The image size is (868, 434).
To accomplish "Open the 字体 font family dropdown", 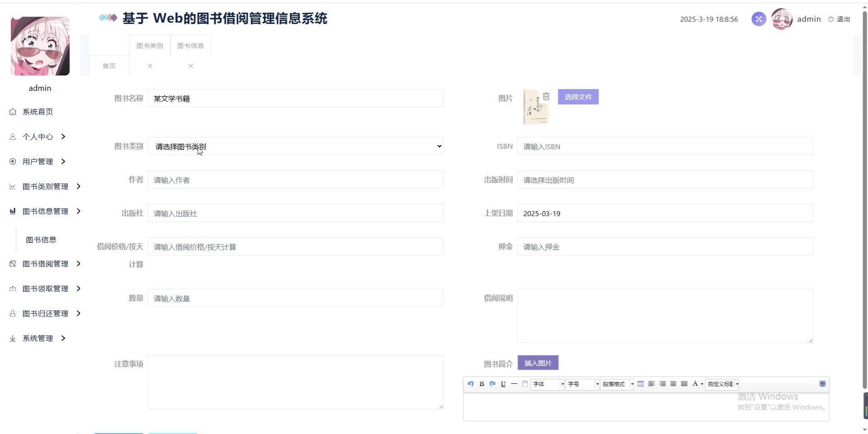I will tap(547, 384).
